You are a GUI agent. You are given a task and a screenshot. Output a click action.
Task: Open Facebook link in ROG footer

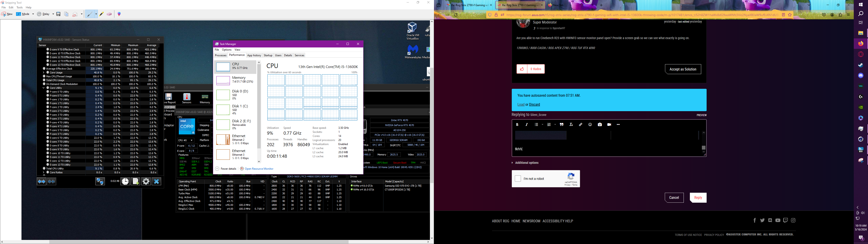click(x=755, y=221)
